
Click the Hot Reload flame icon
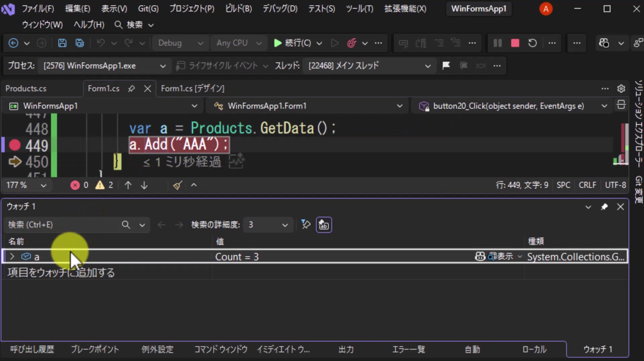pyautogui.click(x=352, y=43)
